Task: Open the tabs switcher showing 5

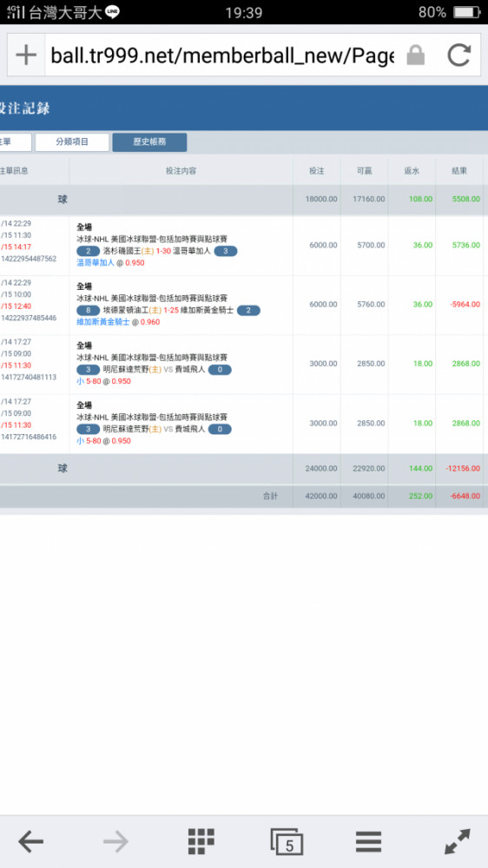Action: (x=287, y=842)
